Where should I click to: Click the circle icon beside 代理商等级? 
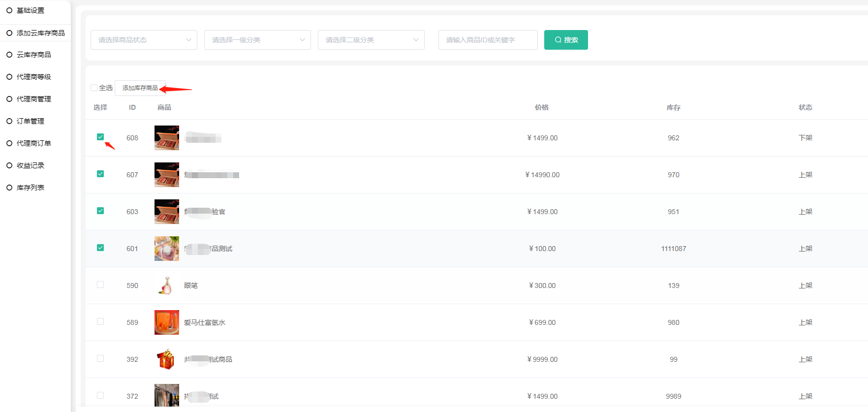(x=9, y=77)
